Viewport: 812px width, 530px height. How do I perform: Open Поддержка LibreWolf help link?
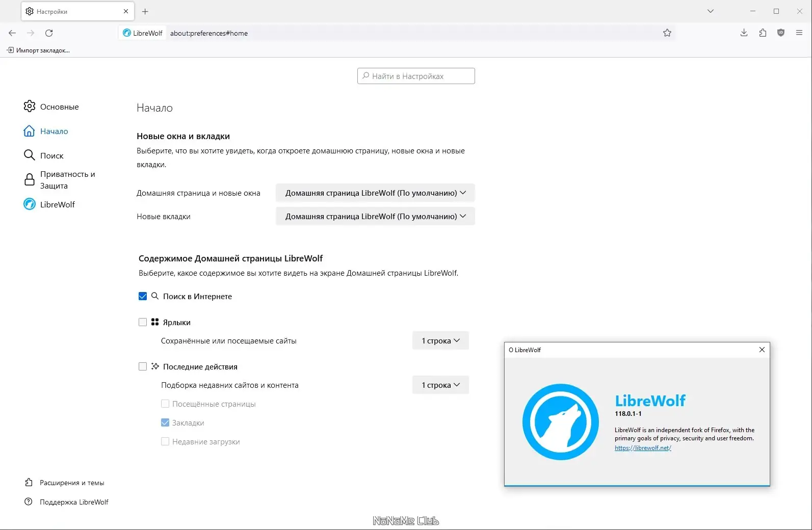pos(67,502)
